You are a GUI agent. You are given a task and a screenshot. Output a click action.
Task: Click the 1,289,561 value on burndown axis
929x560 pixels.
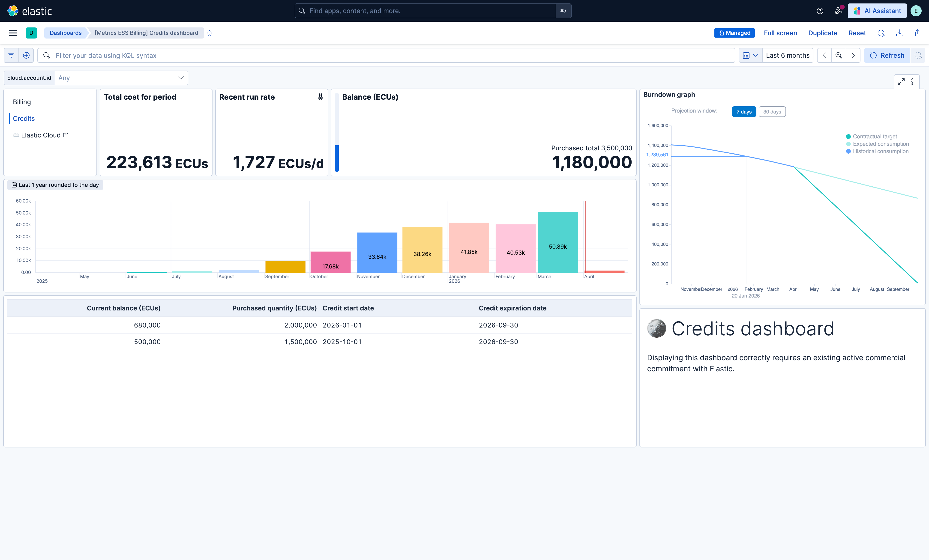657,155
